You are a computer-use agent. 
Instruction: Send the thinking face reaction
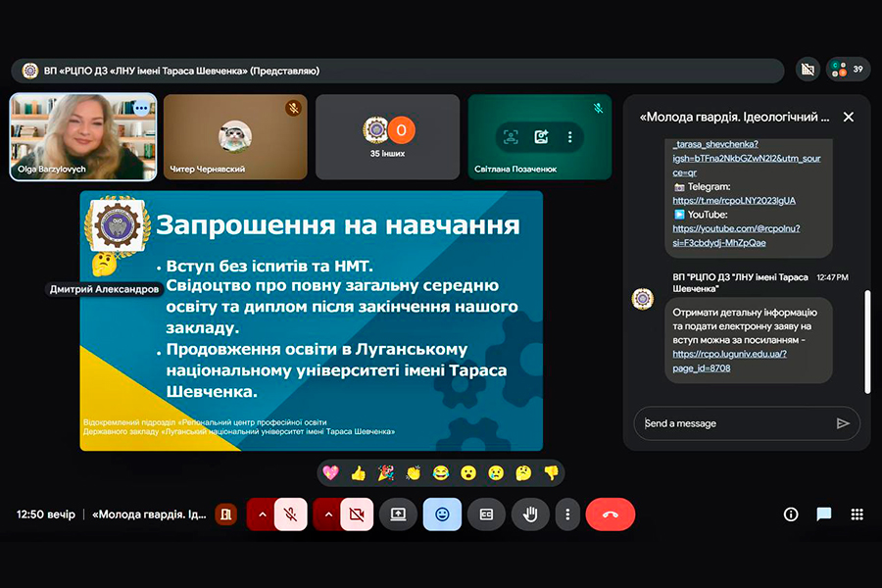[x=523, y=473]
